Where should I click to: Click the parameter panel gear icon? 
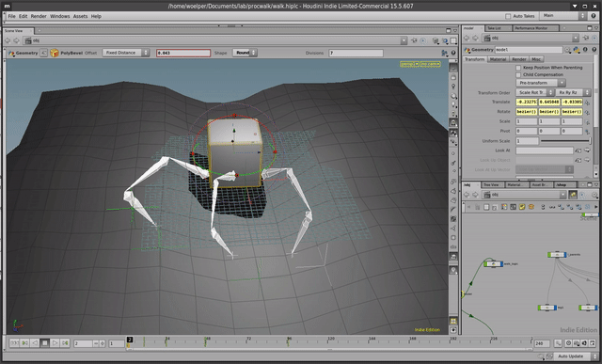567,50
